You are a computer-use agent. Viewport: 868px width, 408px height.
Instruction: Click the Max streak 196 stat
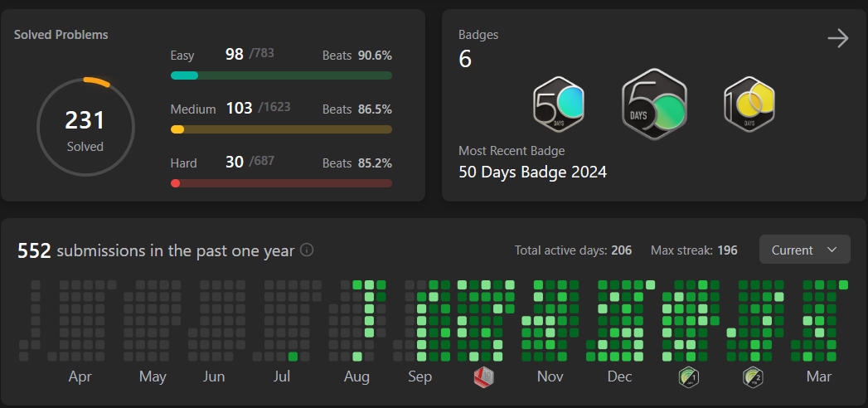[x=693, y=250]
